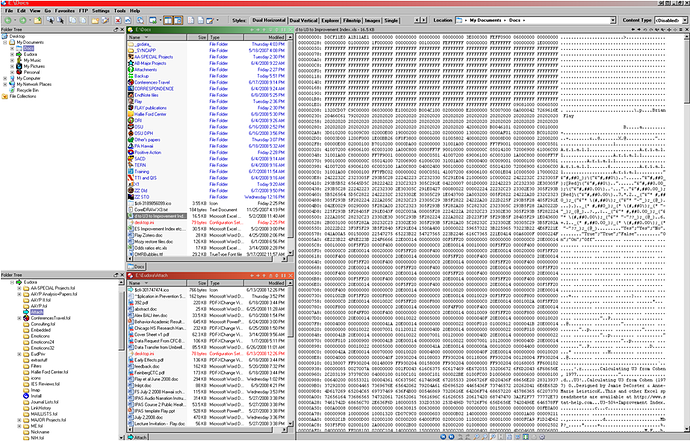
Task: Expand the MAJOR Projects.fol tree node
Action: coord(19,420)
